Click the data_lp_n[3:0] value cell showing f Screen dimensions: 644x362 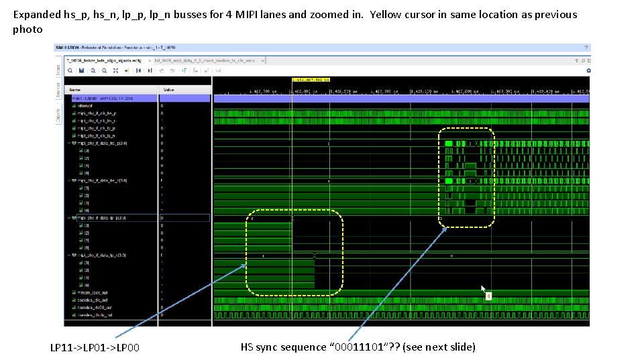pos(185,255)
